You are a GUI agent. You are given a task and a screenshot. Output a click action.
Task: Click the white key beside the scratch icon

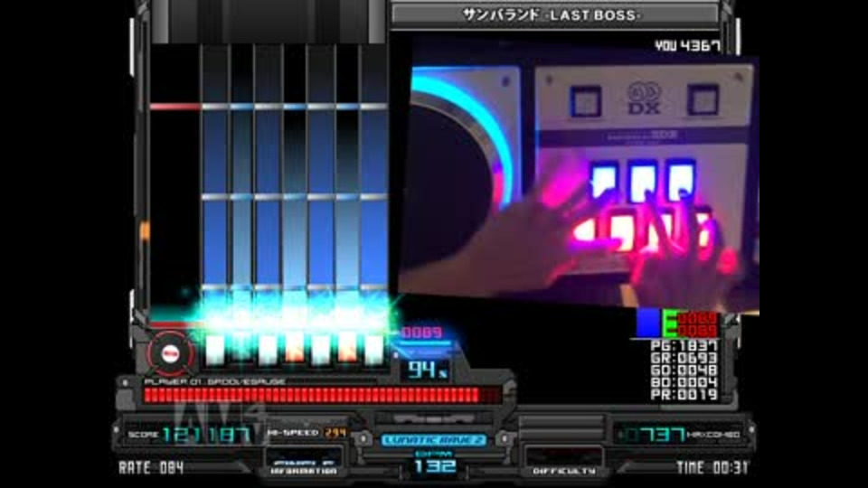pos(215,350)
